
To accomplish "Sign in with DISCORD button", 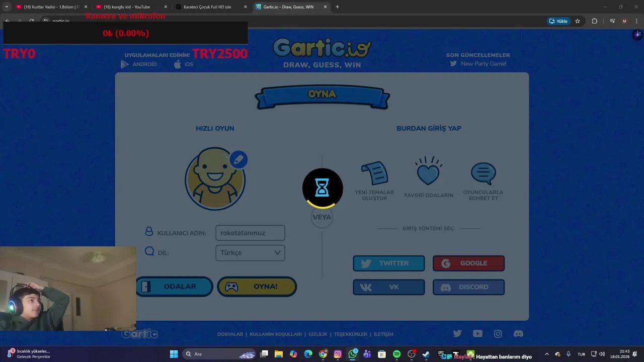I will coord(468,287).
